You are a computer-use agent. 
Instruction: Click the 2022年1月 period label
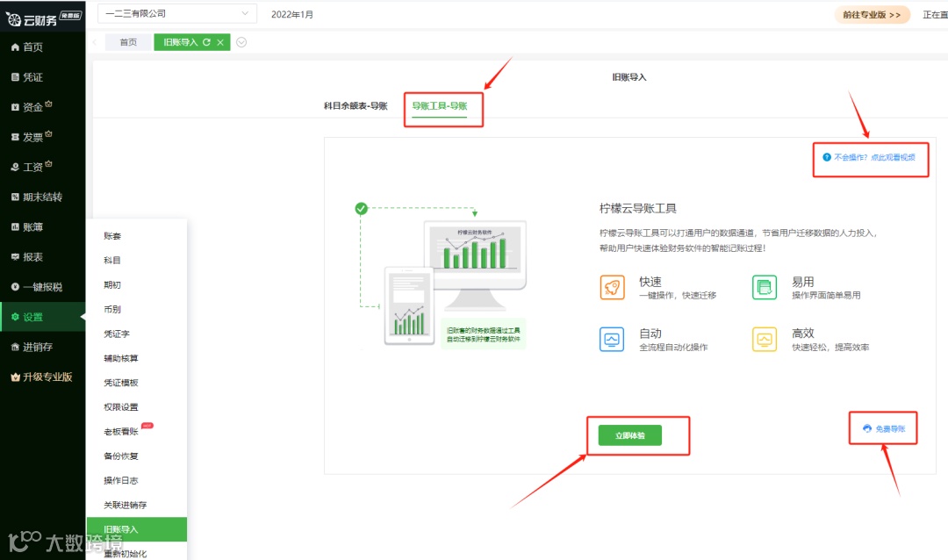(292, 14)
